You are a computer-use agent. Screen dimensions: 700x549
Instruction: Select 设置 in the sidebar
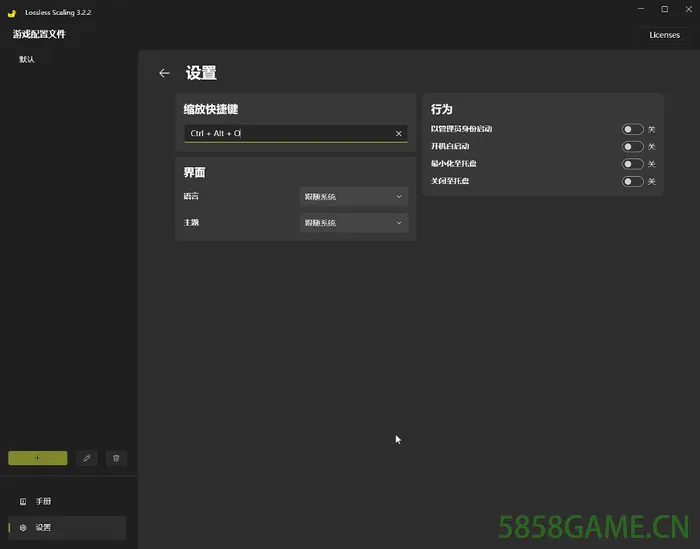point(67,528)
